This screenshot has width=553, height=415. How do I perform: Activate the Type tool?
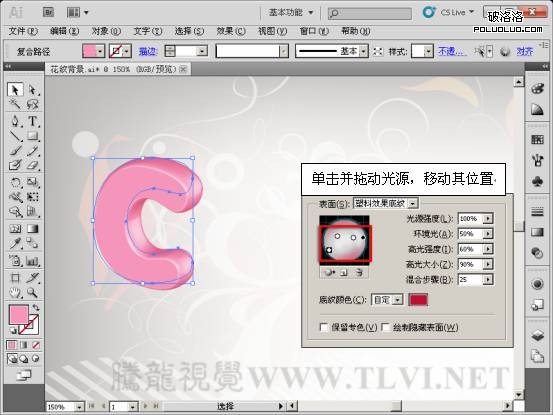pos(32,121)
